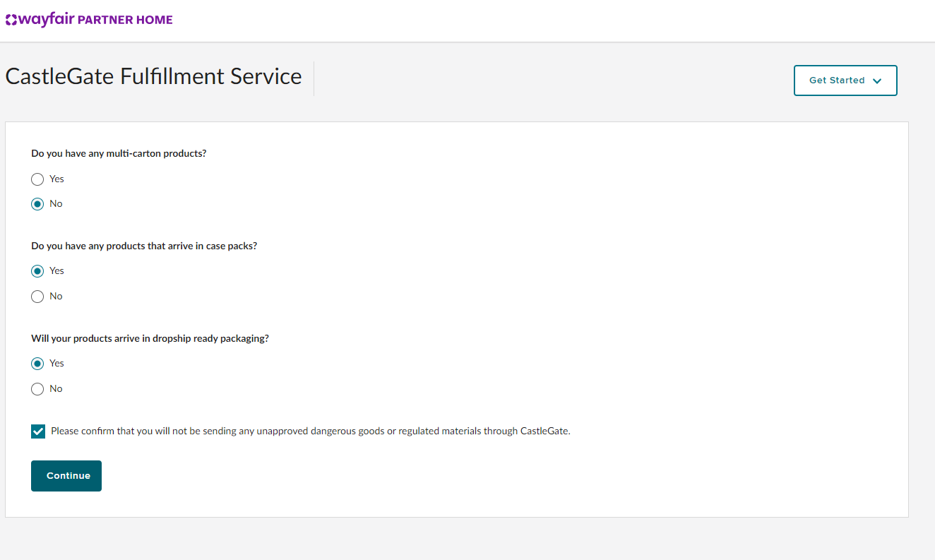Click the case packs question text
Screen dimensions: 935x560
click(x=144, y=246)
